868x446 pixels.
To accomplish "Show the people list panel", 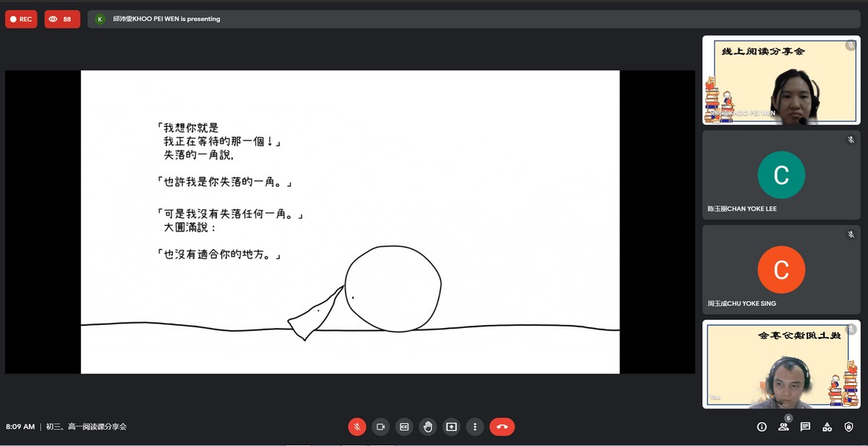I will click(783, 427).
